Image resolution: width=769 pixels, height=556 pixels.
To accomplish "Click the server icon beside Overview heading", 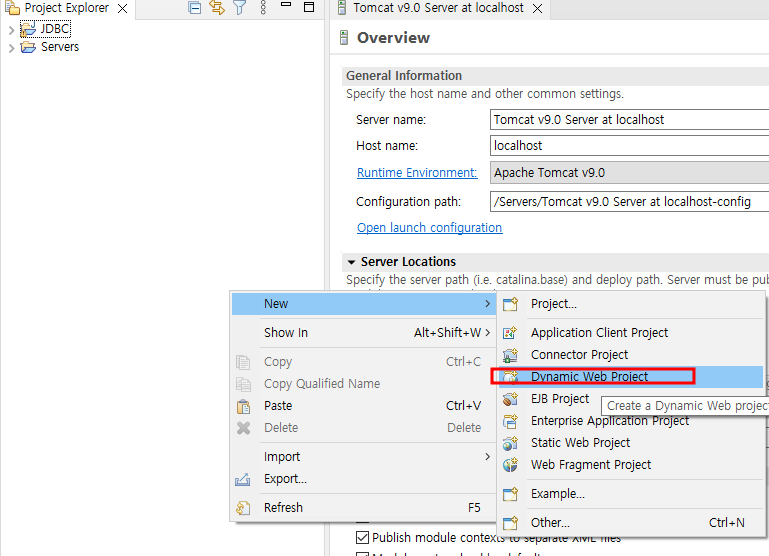I will 344,38.
